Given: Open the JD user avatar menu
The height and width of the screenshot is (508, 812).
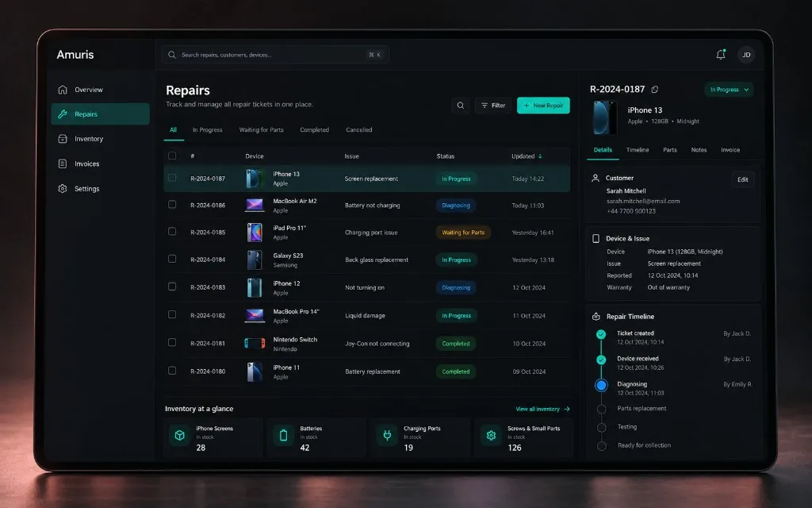Looking at the screenshot, I should click(x=746, y=55).
